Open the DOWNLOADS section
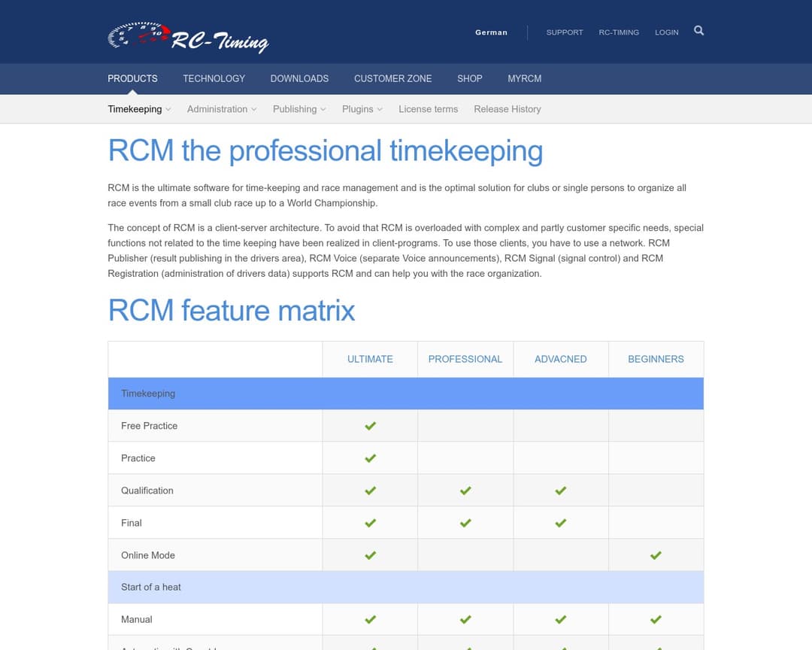812x650 pixels. point(299,78)
